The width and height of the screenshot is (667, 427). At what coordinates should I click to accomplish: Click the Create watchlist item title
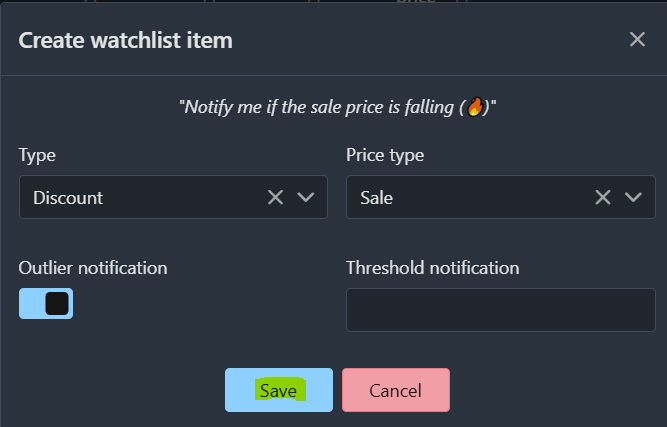click(x=126, y=40)
